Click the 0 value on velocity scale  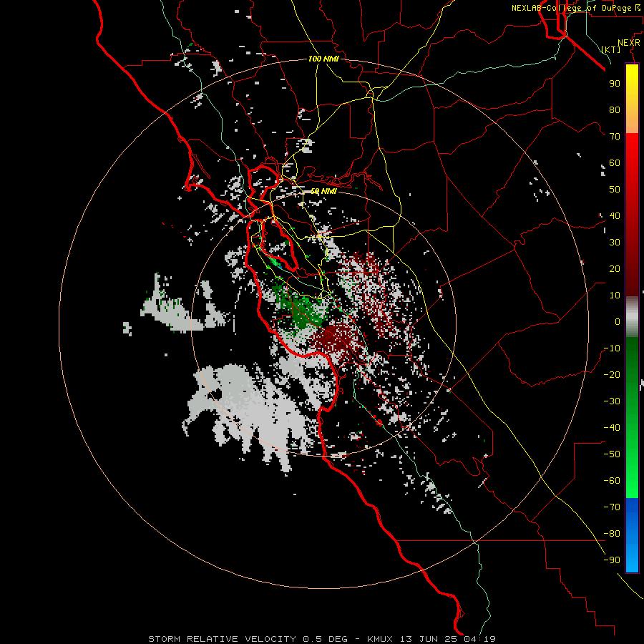618,321
